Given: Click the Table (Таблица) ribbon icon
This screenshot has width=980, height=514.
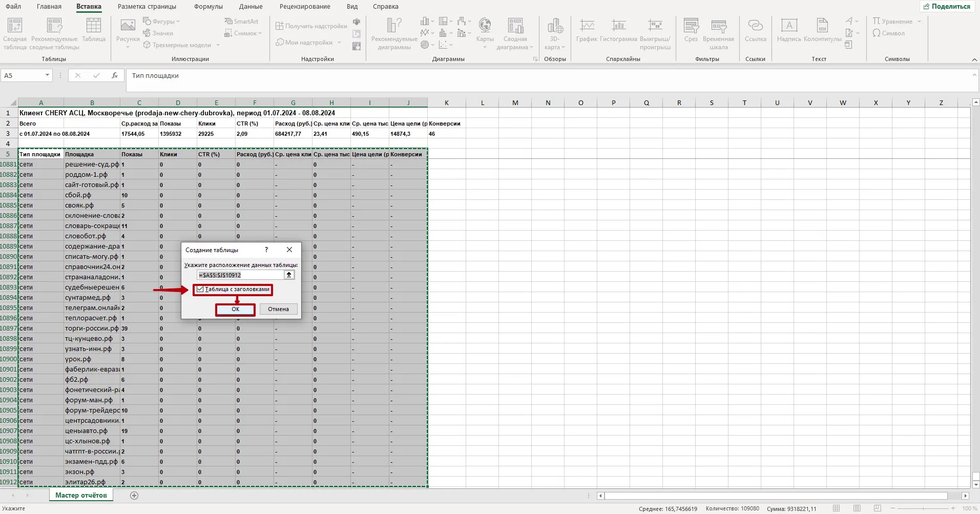Looking at the screenshot, I should click(94, 30).
